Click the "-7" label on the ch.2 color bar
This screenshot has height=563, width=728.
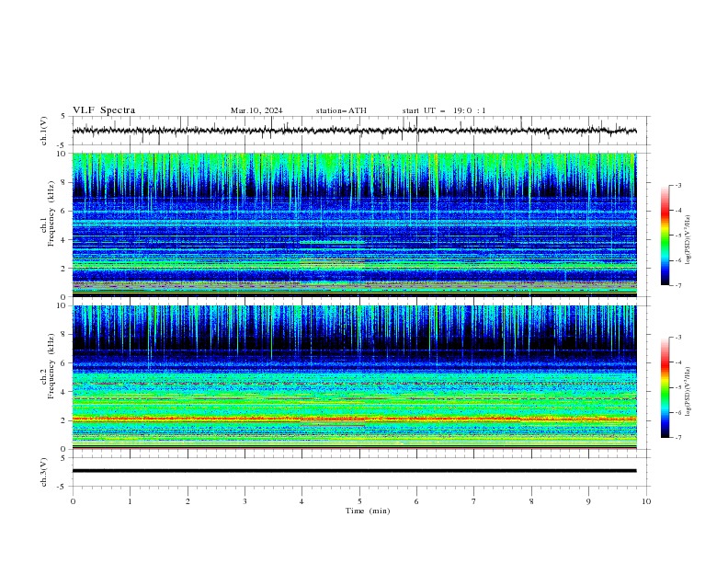[678, 437]
